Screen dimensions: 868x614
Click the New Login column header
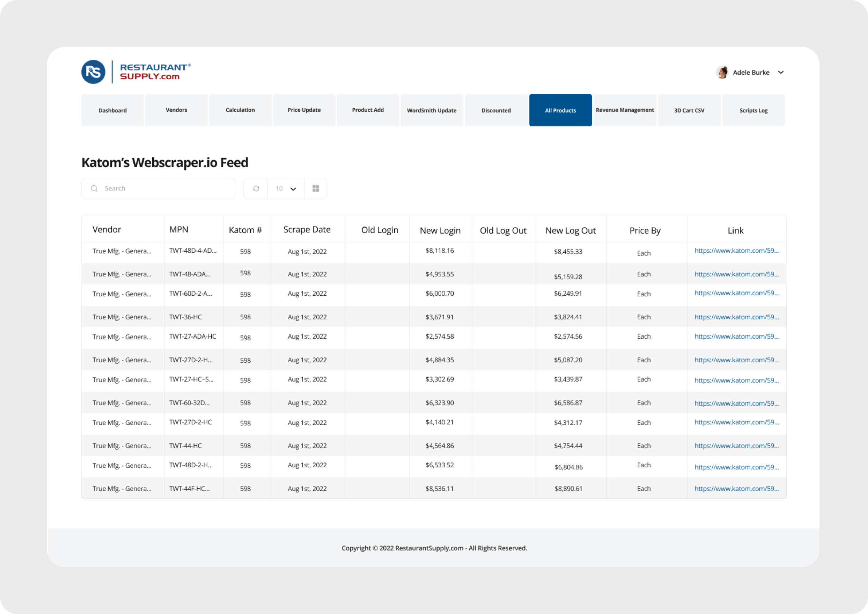click(x=440, y=230)
